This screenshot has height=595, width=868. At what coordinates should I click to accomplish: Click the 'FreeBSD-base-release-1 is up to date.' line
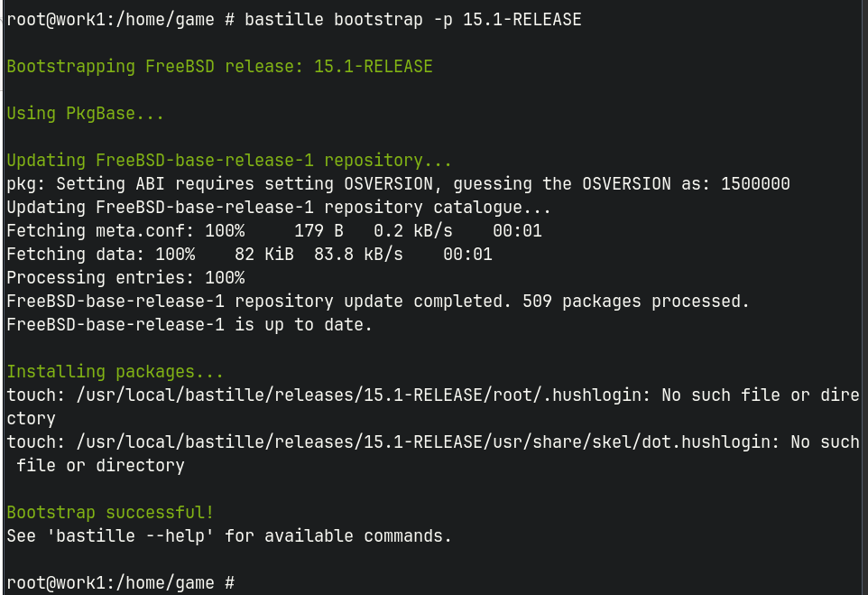point(189,325)
